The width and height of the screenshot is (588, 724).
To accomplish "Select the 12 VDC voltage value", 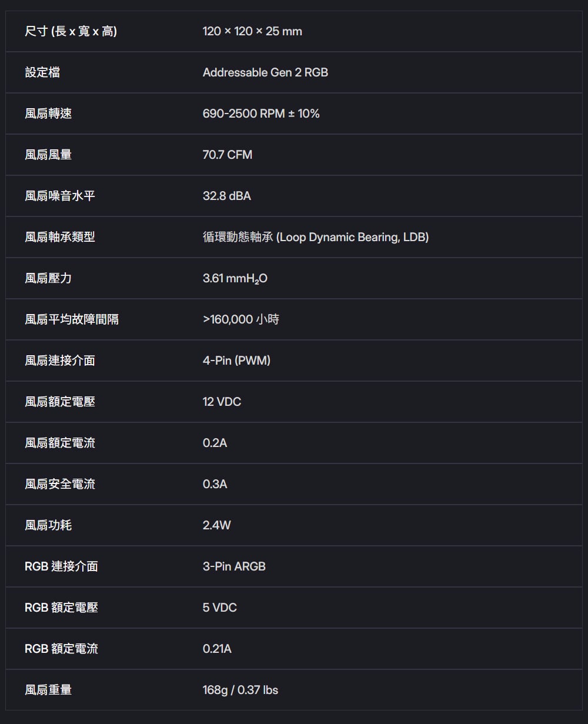I will 222,402.
